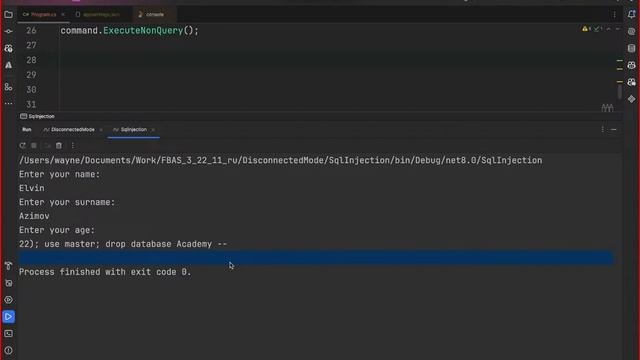Viewport: 640px width, 360px height.
Task: Open the Structure tool window icon
Action: pyautogui.click(x=8, y=87)
